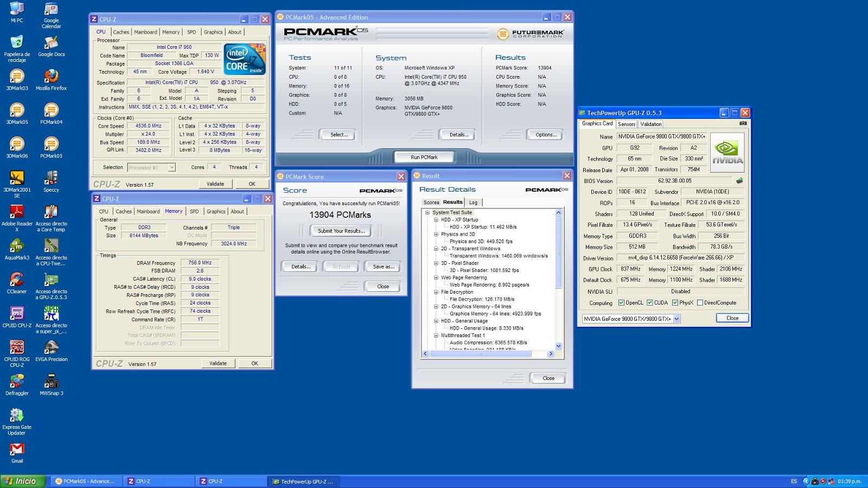This screenshot has width=868, height=488.
Task: Launch Mozilla Firefox shortcut
Action: click(x=51, y=80)
